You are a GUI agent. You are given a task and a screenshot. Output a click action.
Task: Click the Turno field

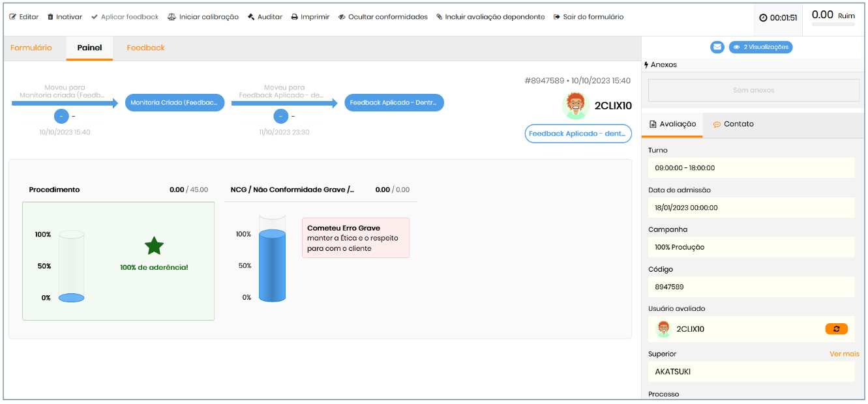tap(751, 167)
